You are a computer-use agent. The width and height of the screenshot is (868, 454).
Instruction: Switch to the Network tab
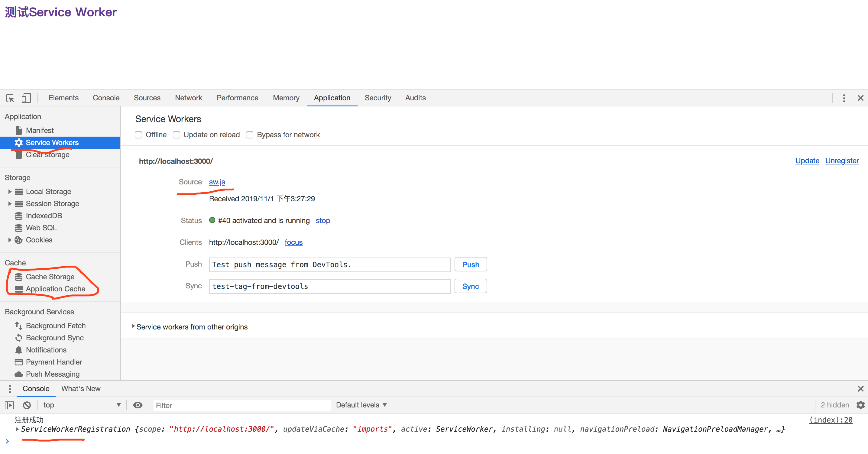click(188, 98)
